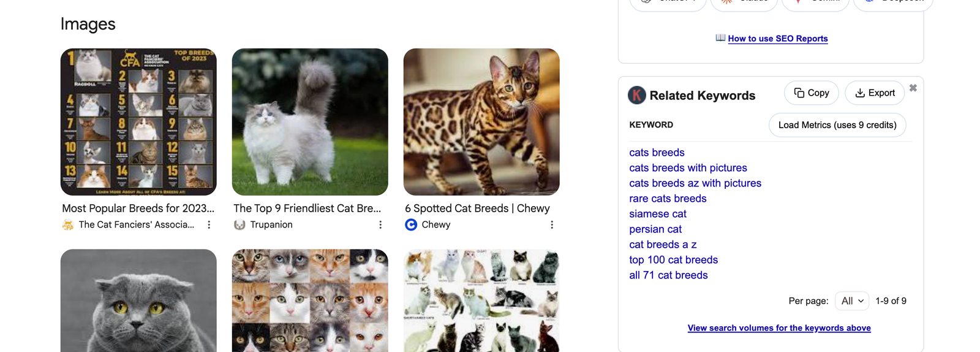
Task: Copy the related keywords list
Action: click(x=811, y=93)
